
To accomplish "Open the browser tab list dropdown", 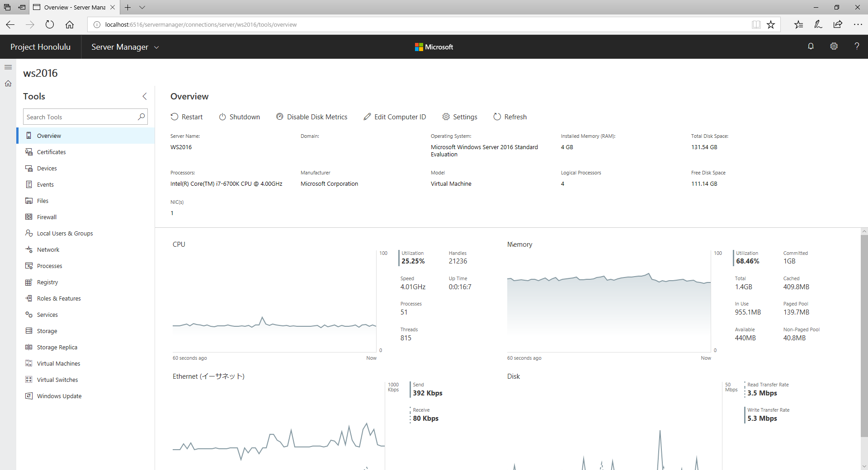I will pyautogui.click(x=142, y=8).
